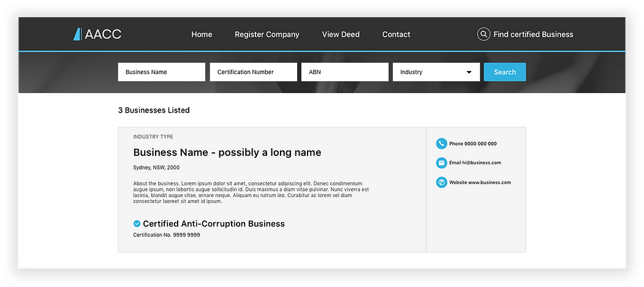Viewport: 644px width, 287px height.
Task: Click the phone icon in contact panel
Action: pos(442,143)
